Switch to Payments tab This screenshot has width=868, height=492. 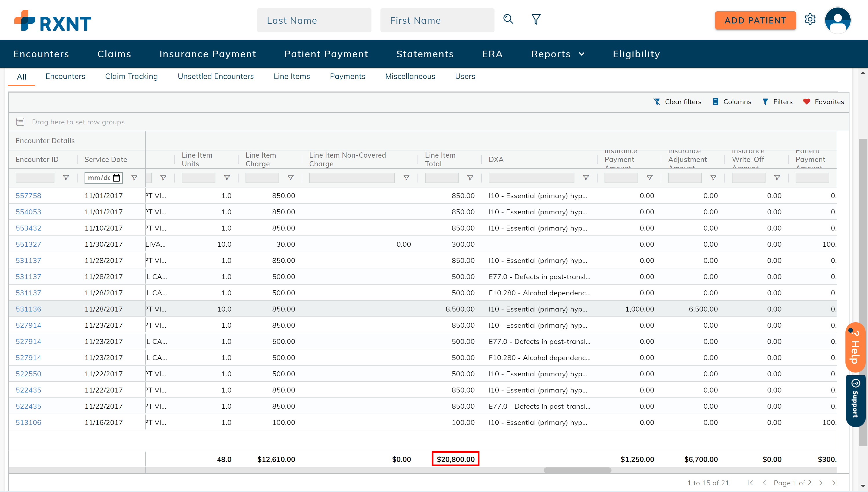tap(347, 76)
